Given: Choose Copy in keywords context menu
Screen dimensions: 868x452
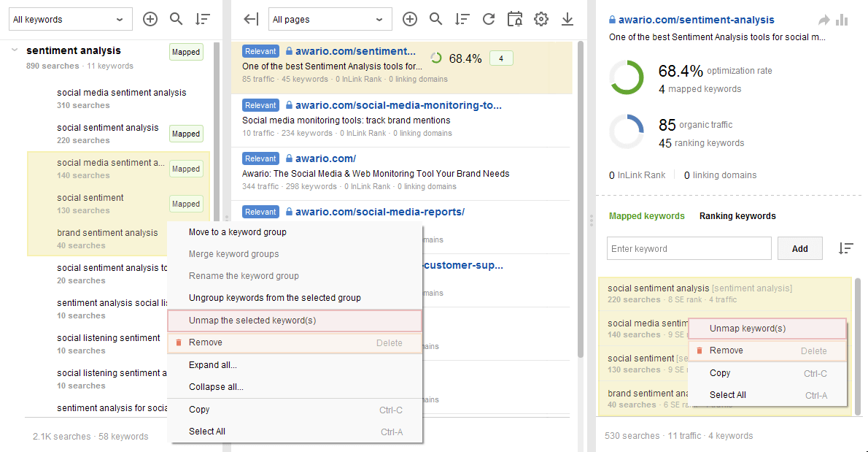Looking at the screenshot, I should tap(295, 410).
